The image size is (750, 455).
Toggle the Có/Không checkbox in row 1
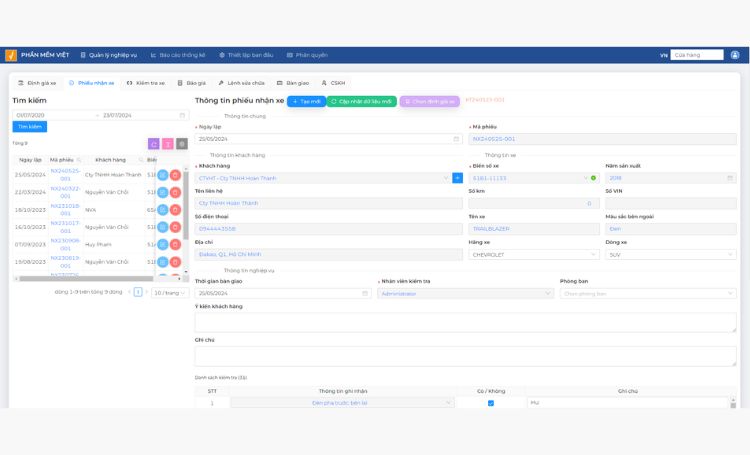pos(490,403)
